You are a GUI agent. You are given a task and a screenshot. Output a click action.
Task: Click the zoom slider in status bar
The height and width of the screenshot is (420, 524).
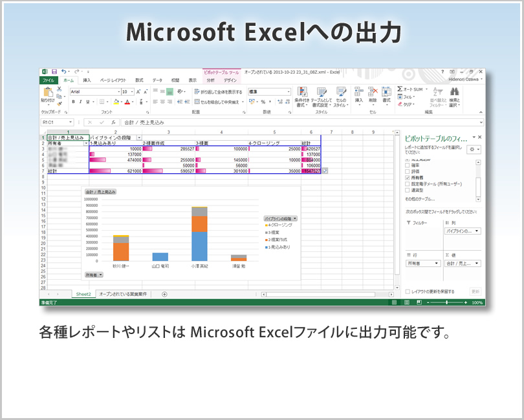[x=446, y=302]
